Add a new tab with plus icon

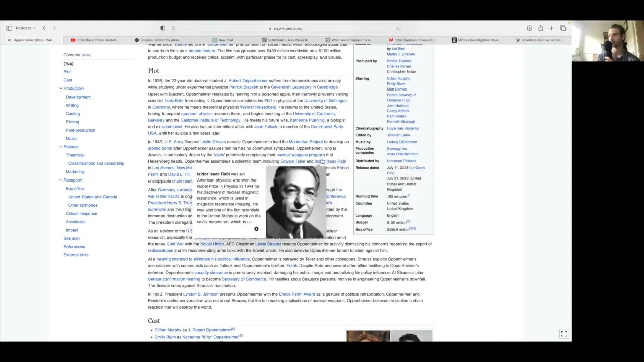pyautogui.click(x=551, y=28)
